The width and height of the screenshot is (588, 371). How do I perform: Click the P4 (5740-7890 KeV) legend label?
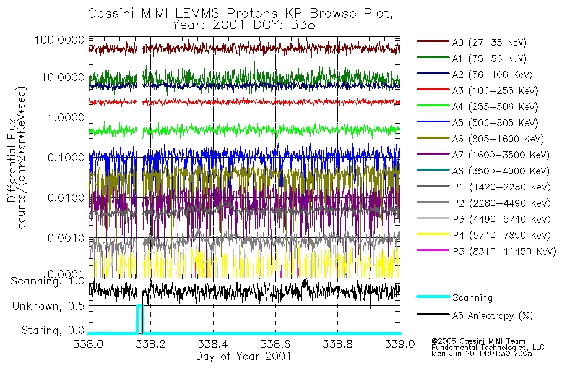coord(501,236)
